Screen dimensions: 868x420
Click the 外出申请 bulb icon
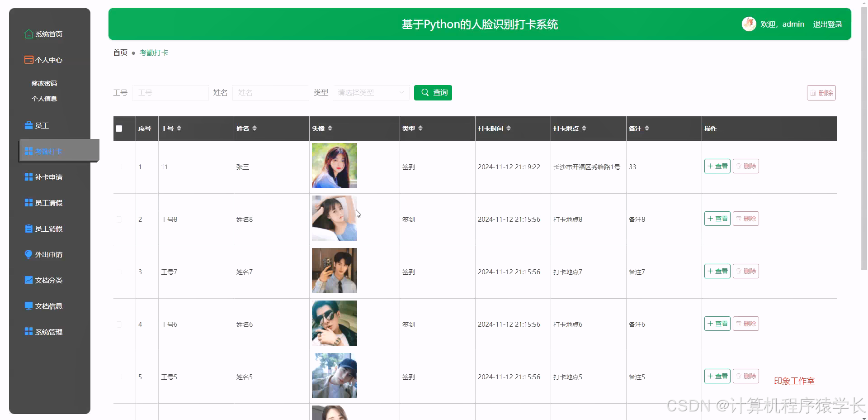point(28,254)
